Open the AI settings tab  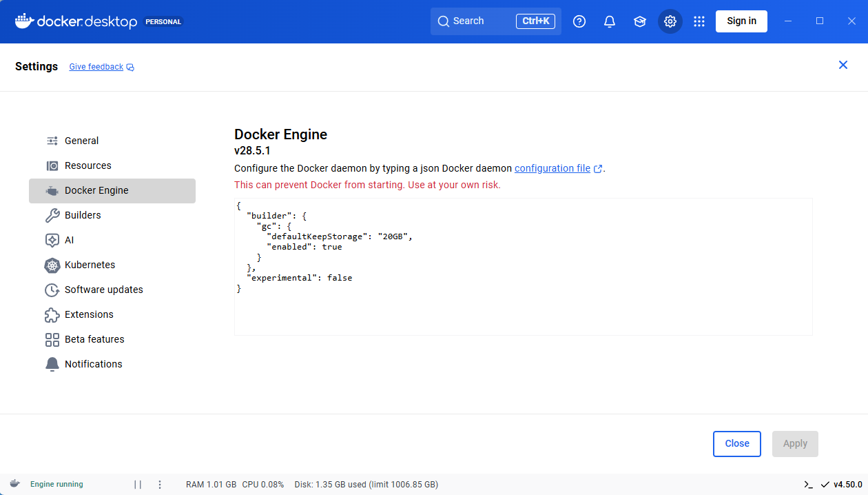[x=112, y=240]
